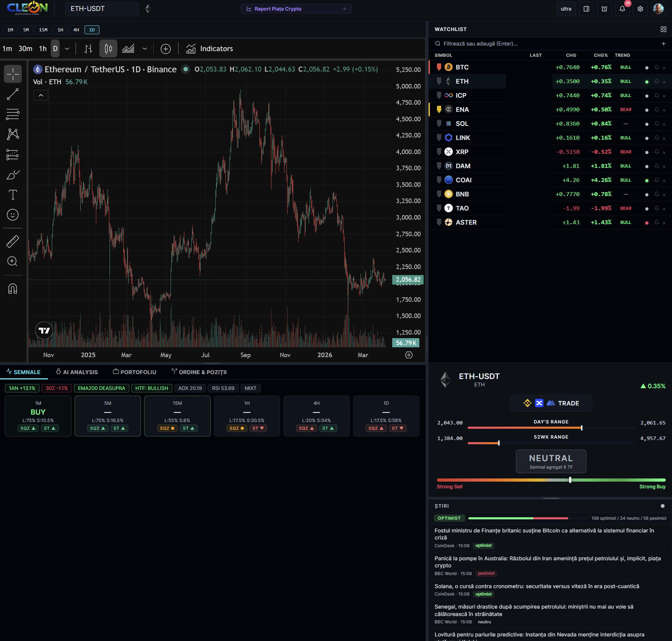Image resolution: width=672 pixels, height=641 pixels.
Task: Click the Ethereum icon next to ETH-USDT
Action: [148, 9]
